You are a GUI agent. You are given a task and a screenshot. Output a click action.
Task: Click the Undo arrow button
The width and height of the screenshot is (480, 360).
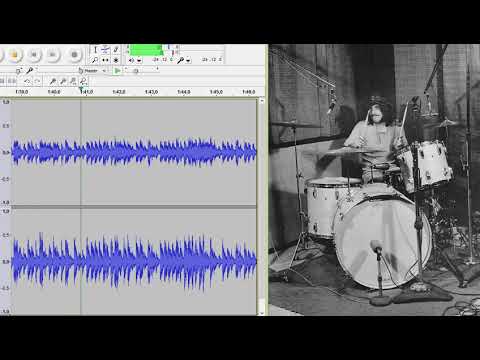click(x=27, y=81)
